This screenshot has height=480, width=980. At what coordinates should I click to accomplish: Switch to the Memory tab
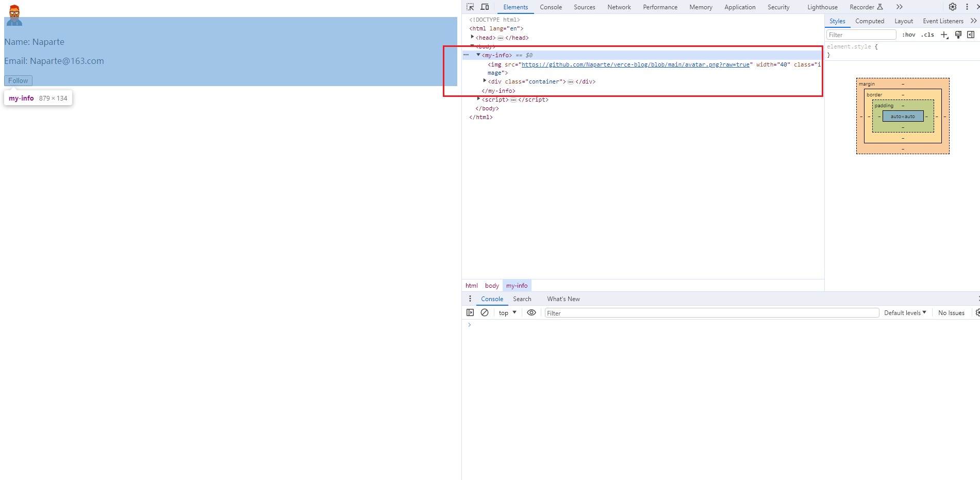tap(701, 7)
